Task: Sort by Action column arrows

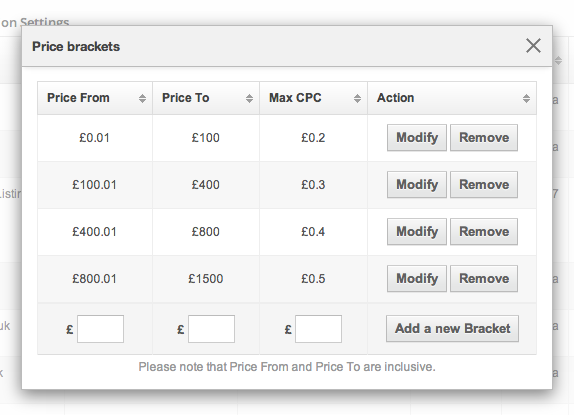Action: [526, 98]
